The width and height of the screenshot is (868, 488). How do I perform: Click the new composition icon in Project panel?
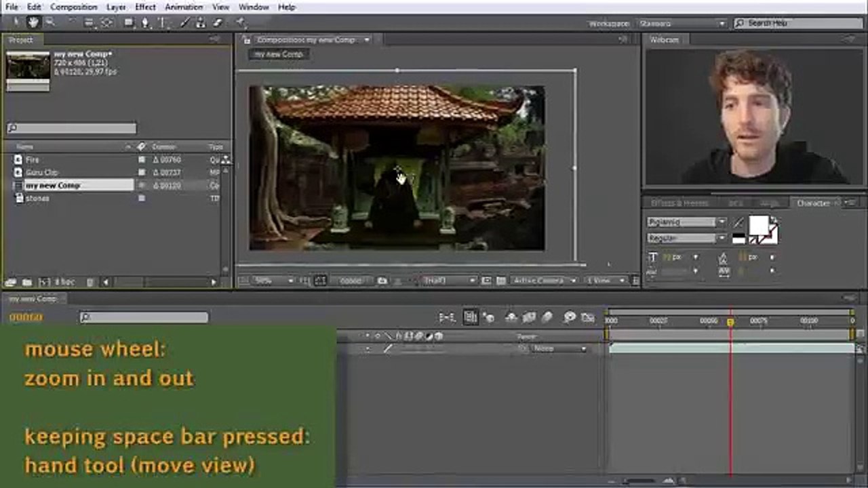point(44,282)
